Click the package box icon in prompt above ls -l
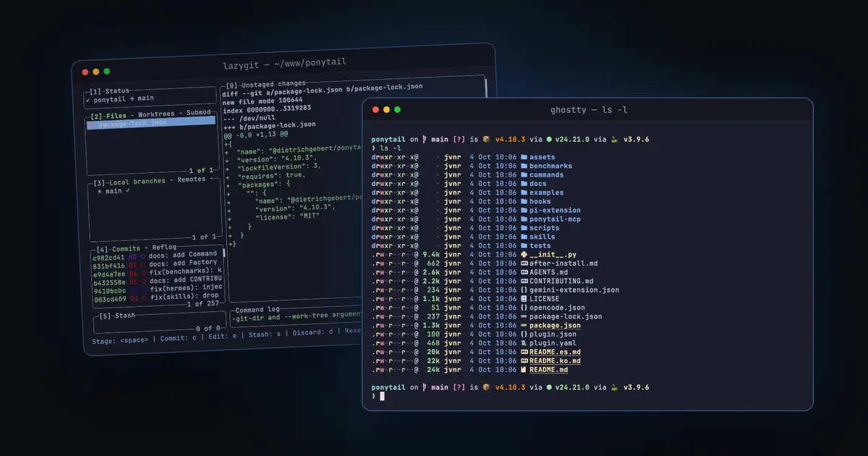 point(487,139)
